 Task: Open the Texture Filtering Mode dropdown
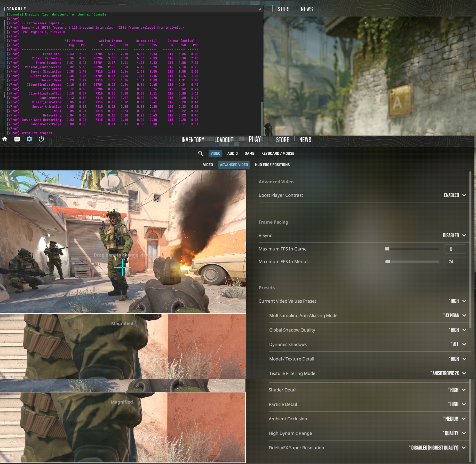(448, 373)
